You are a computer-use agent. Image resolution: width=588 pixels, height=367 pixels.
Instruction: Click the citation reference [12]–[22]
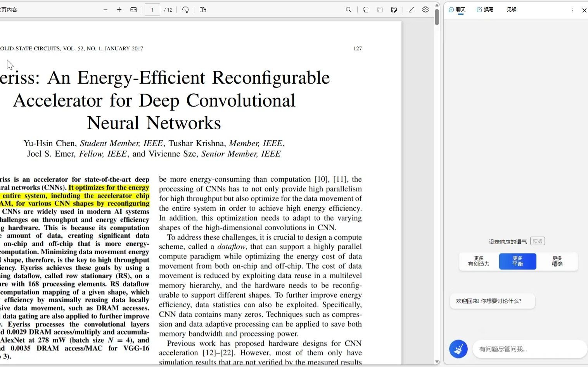[220, 353]
